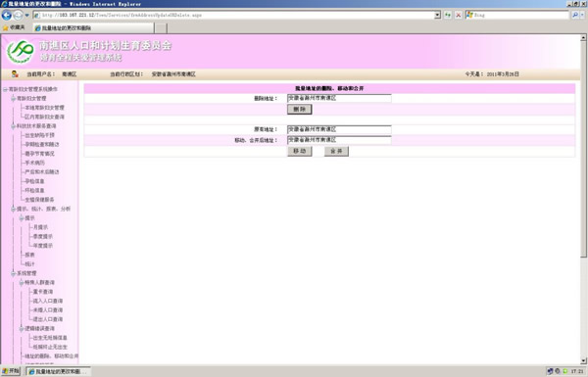Click the browser Forward arrow button

tap(18, 16)
